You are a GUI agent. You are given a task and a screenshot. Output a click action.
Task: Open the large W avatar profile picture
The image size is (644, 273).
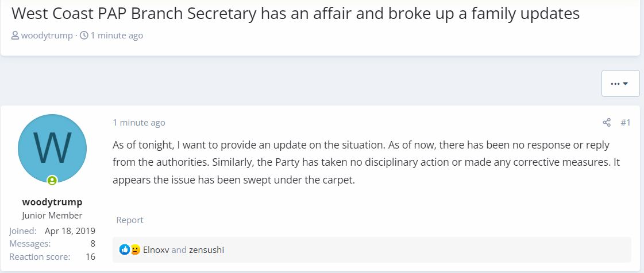tap(52, 148)
